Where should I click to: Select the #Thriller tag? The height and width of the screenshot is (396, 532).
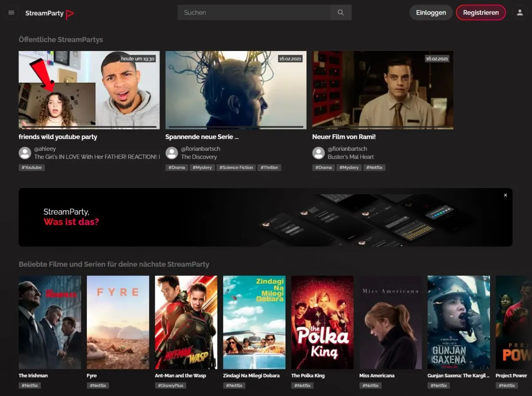[269, 168]
